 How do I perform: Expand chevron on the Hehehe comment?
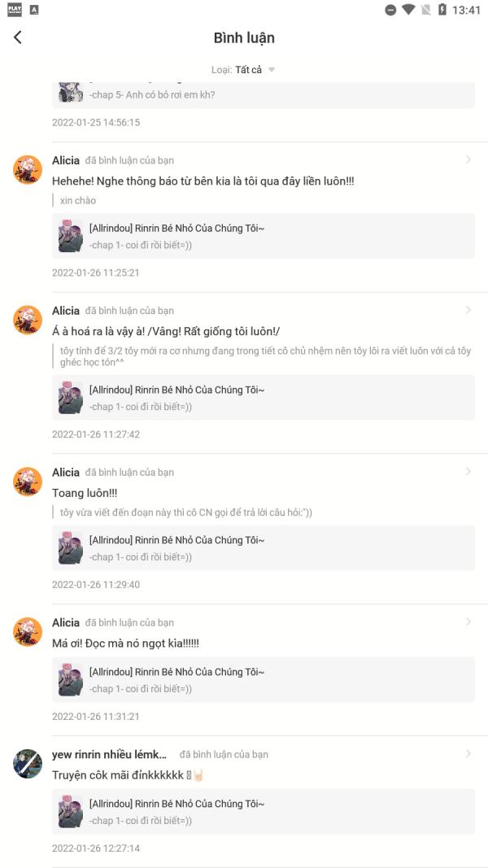click(x=468, y=160)
